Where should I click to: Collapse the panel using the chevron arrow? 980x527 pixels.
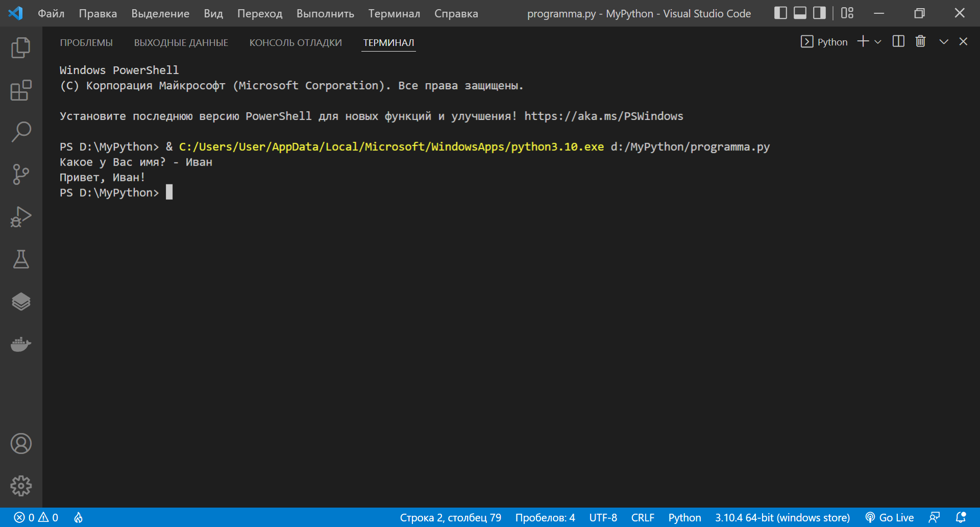coord(944,42)
